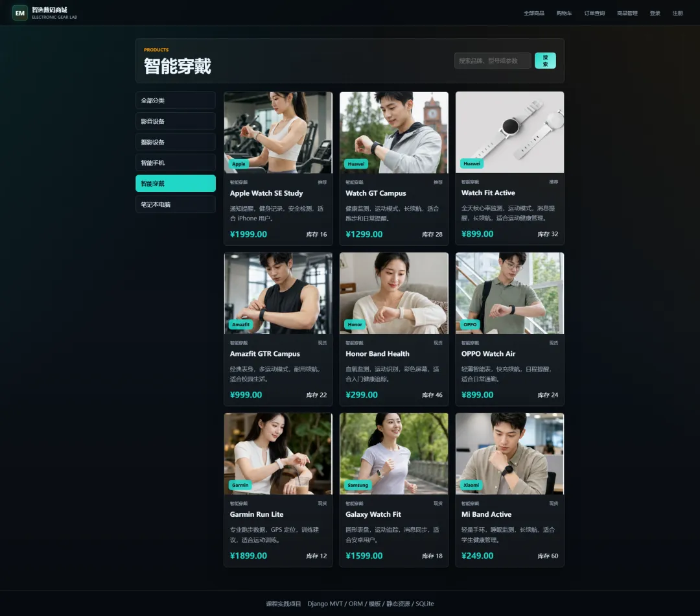Viewport: 700px width, 616px height.
Task: Click the 智选数码商城 site name
Action: [49, 10]
